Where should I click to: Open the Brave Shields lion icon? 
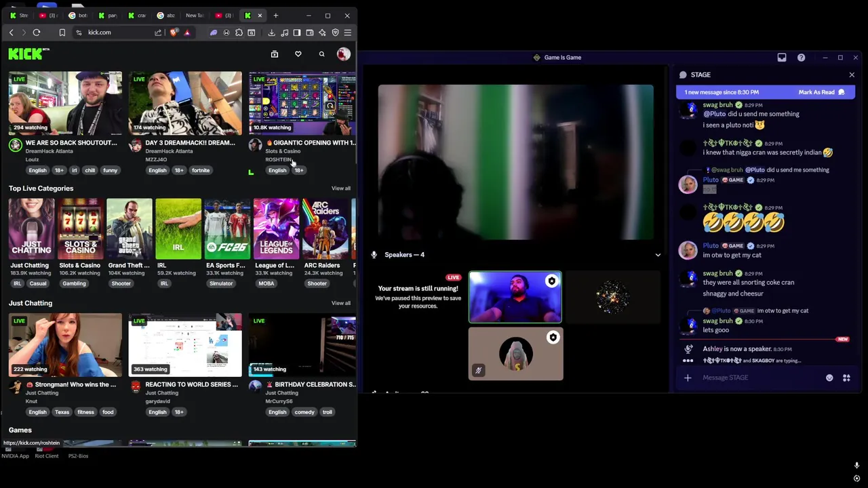174,33
